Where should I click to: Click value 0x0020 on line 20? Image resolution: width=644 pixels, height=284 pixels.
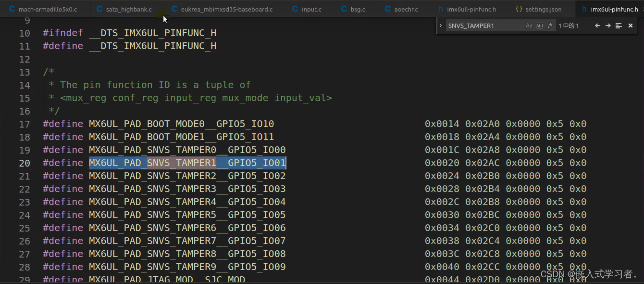click(x=442, y=163)
